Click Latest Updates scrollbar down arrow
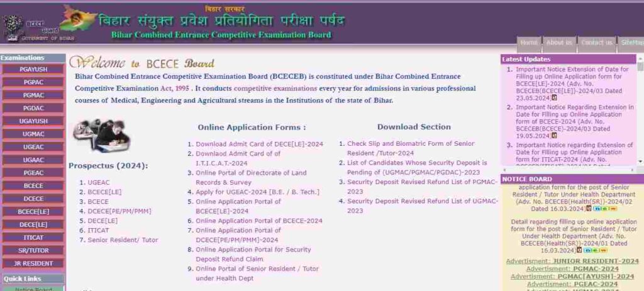Viewport: 644px width, 291px height. coord(640,162)
